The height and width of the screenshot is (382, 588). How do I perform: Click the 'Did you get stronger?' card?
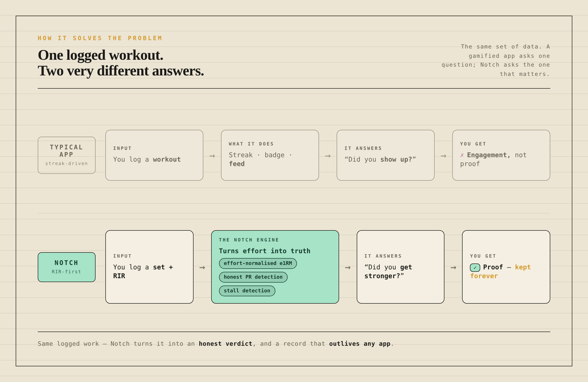[x=400, y=267]
